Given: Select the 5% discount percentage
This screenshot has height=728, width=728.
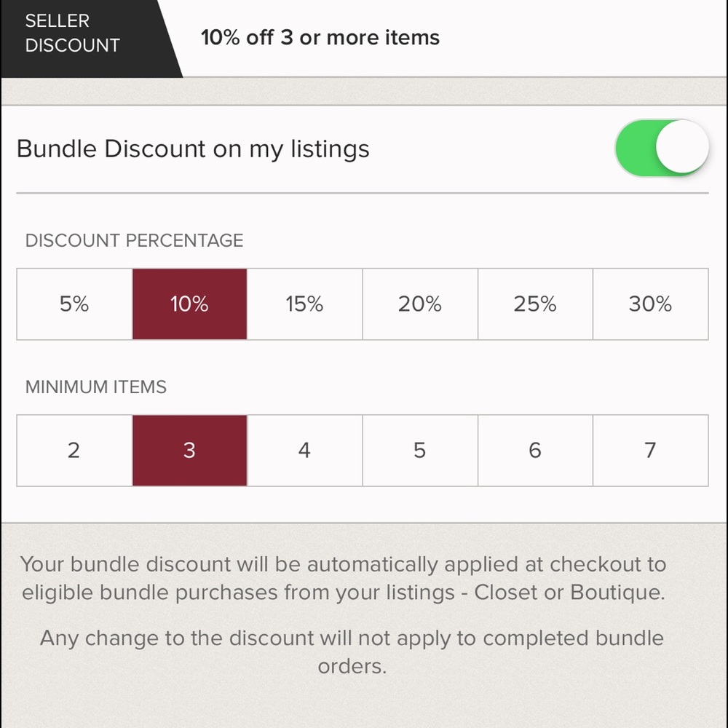Looking at the screenshot, I should tap(74, 304).
